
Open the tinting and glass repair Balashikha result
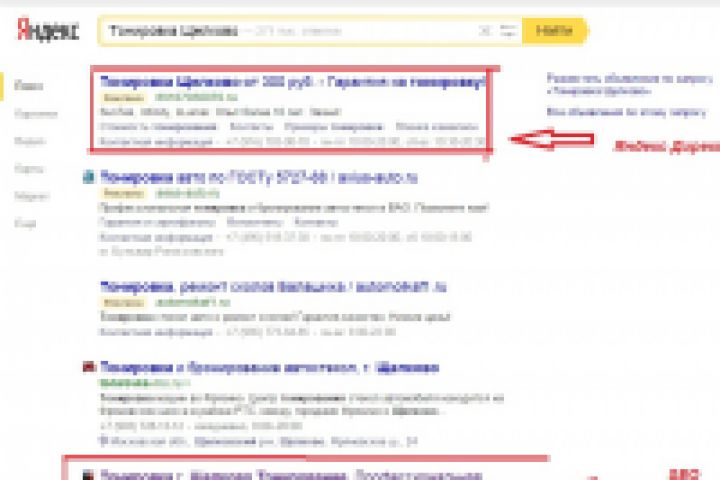pyautogui.click(x=273, y=287)
